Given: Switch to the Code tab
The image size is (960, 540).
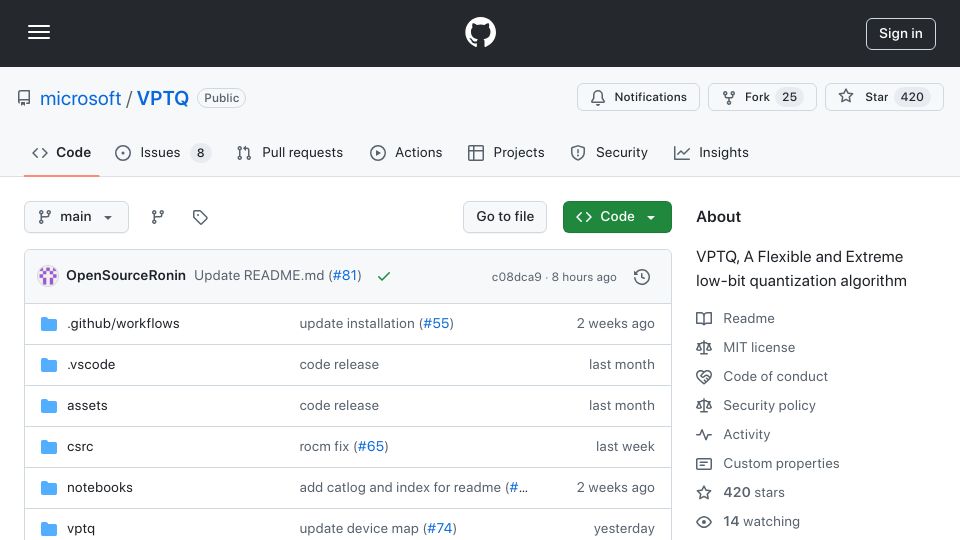Looking at the screenshot, I should click(62, 152).
